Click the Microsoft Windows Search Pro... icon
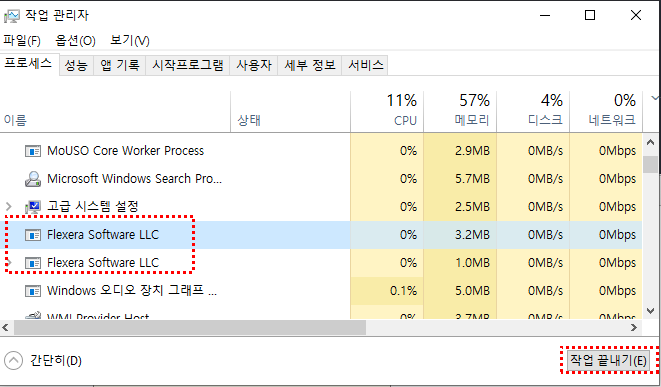Image resolution: width=661 pixels, height=387 pixels. coord(33,179)
